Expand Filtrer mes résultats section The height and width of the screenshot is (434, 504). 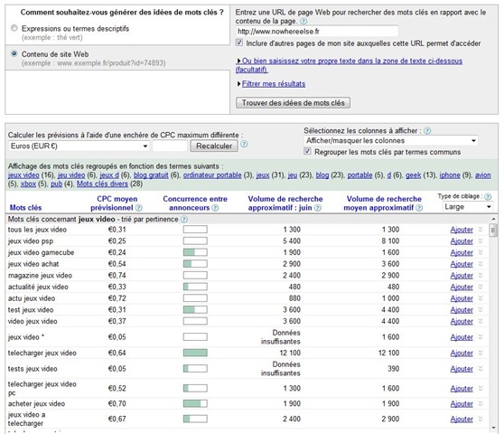tap(273, 84)
